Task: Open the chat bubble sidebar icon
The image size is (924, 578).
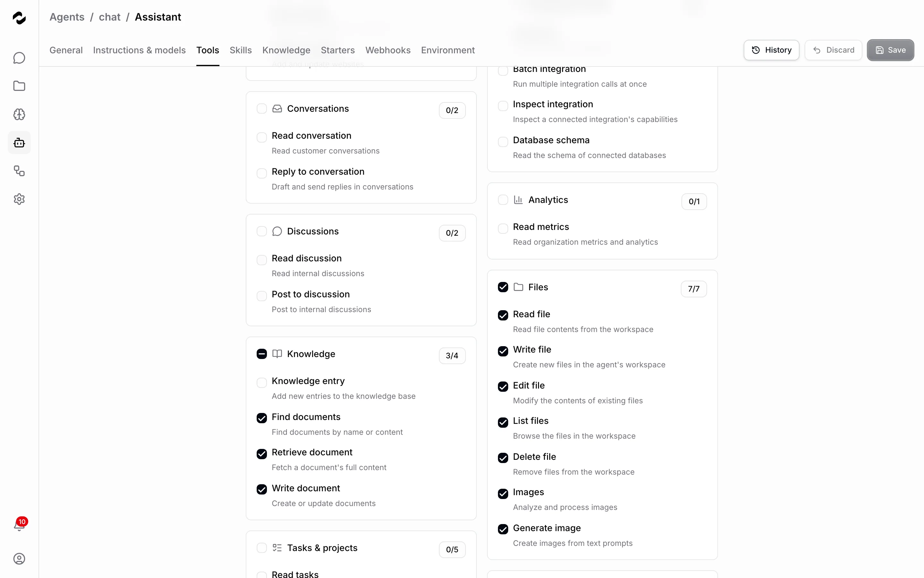Action: 19,58
